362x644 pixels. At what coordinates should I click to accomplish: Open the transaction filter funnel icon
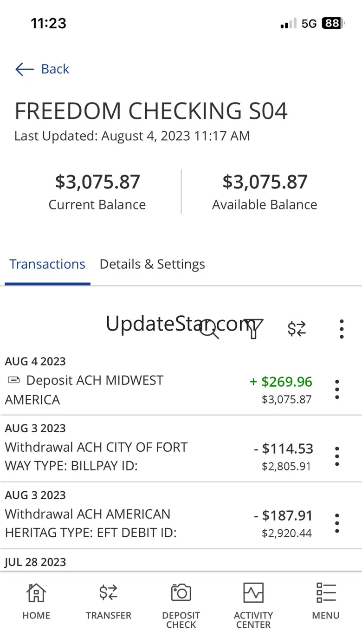pyautogui.click(x=253, y=329)
